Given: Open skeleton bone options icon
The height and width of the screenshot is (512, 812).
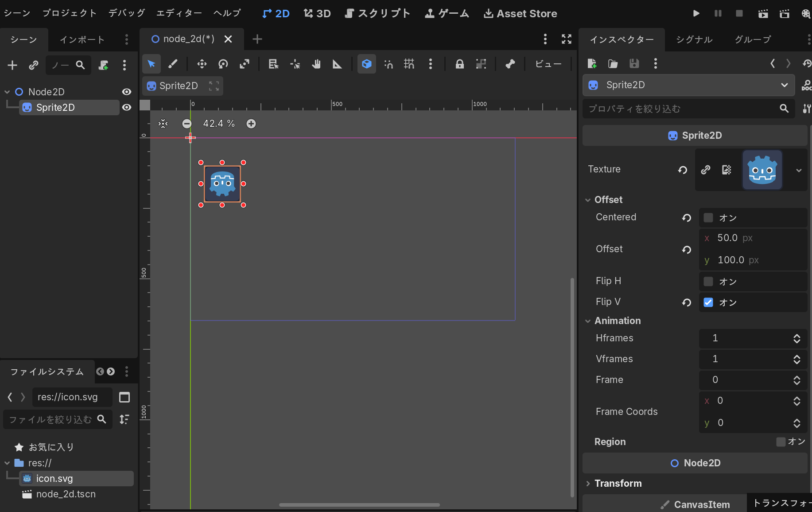Looking at the screenshot, I should [x=510, y=64].
